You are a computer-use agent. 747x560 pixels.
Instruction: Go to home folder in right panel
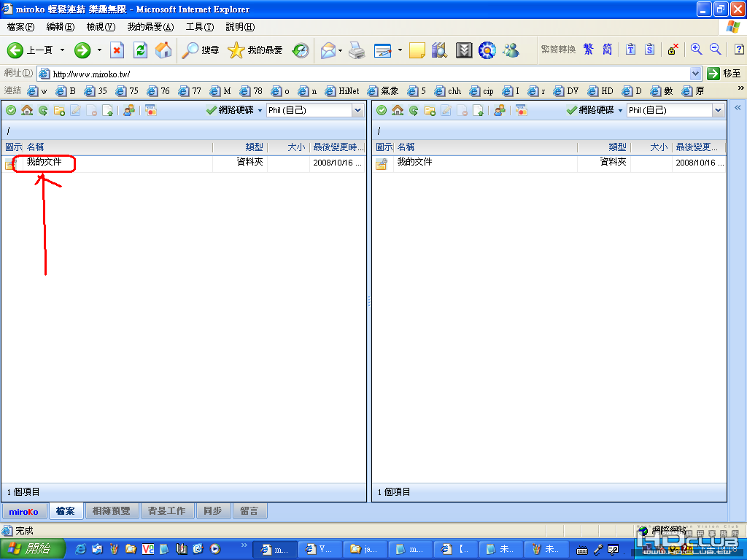tap(398, 111)
